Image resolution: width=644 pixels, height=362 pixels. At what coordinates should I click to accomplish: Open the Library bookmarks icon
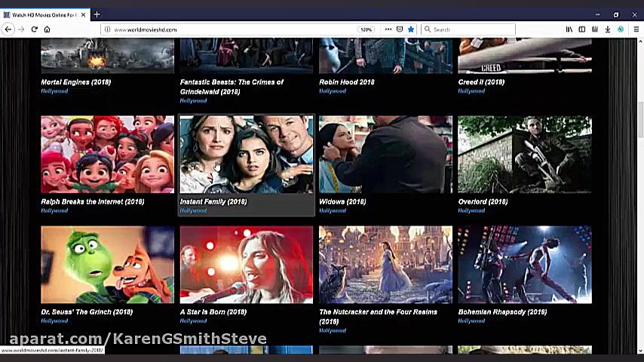pyautogui.click(x=569, y=29)
